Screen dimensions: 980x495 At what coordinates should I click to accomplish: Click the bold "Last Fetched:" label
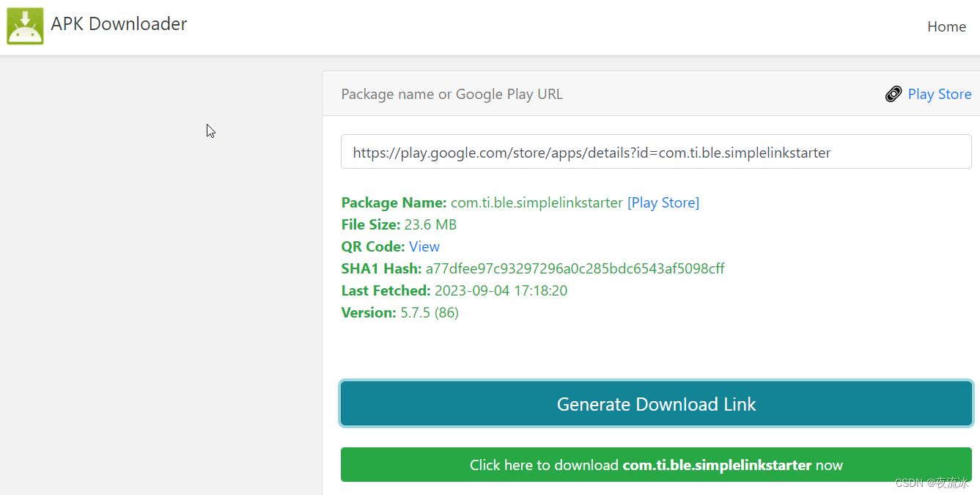[386, 290]
